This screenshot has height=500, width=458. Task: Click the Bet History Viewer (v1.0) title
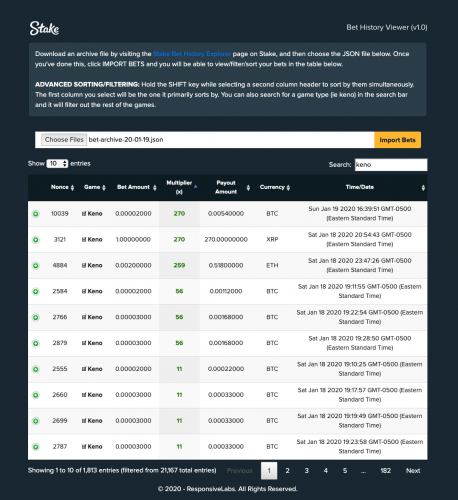(387, 28)
